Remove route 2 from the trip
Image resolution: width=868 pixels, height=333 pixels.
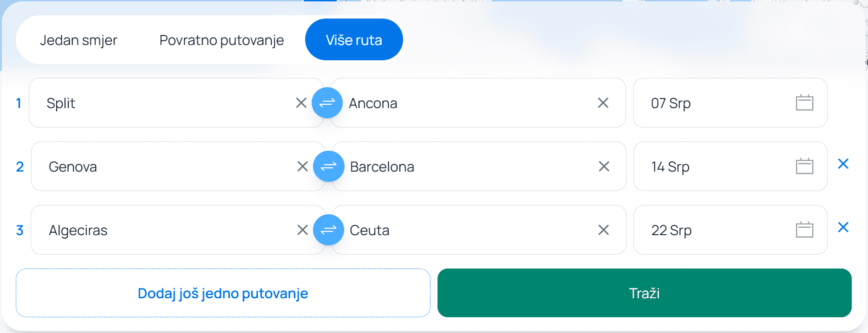[843, 164]
